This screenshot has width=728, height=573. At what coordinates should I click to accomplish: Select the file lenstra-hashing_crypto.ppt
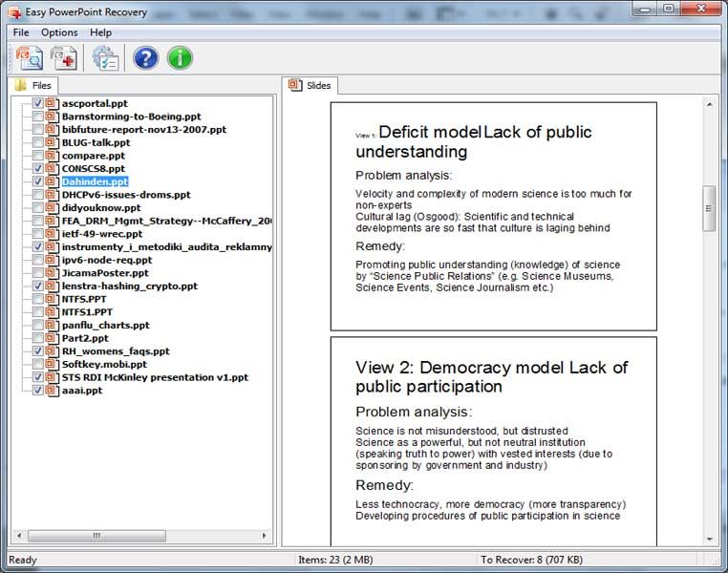[x=130, y=286]
